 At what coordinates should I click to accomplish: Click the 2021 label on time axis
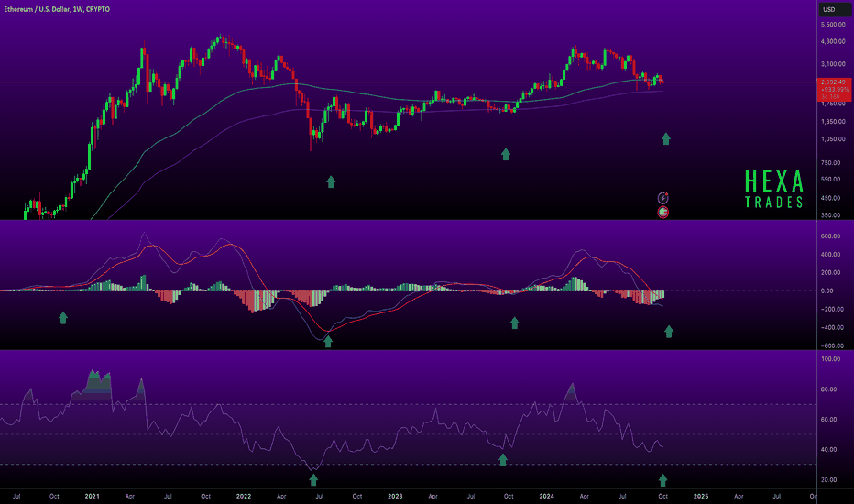(92, 497)
